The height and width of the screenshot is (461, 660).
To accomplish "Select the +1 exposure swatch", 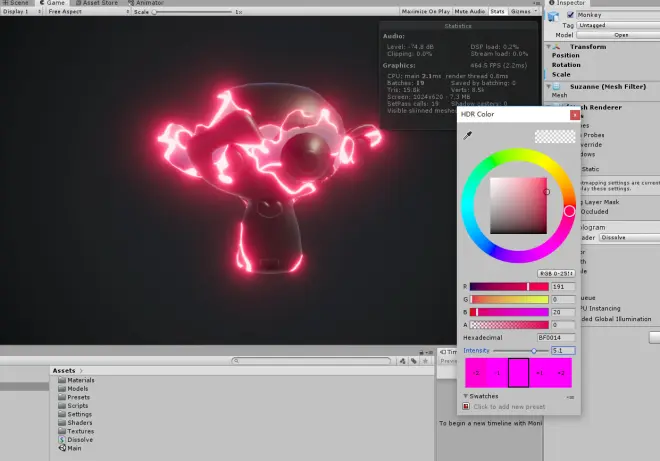I will (540, 373).
